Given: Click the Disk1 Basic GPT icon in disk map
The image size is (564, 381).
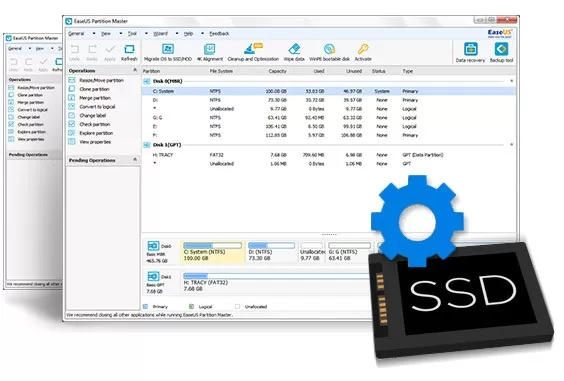Looking at the screenshot, I should pos(153,276).
